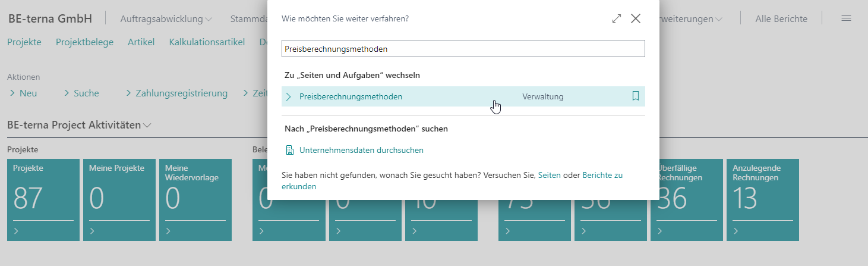Select the Preisberechnungsmethoden search result
Screen dimensions: 868x266
coord(351,96)
